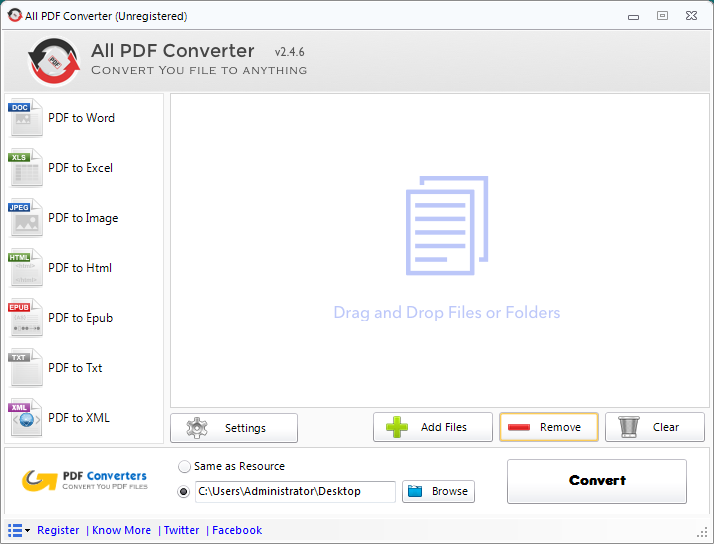This screenshot has height=544, width=714.
Task: Select the PDF to XML icon
Action: coord(26,418)
